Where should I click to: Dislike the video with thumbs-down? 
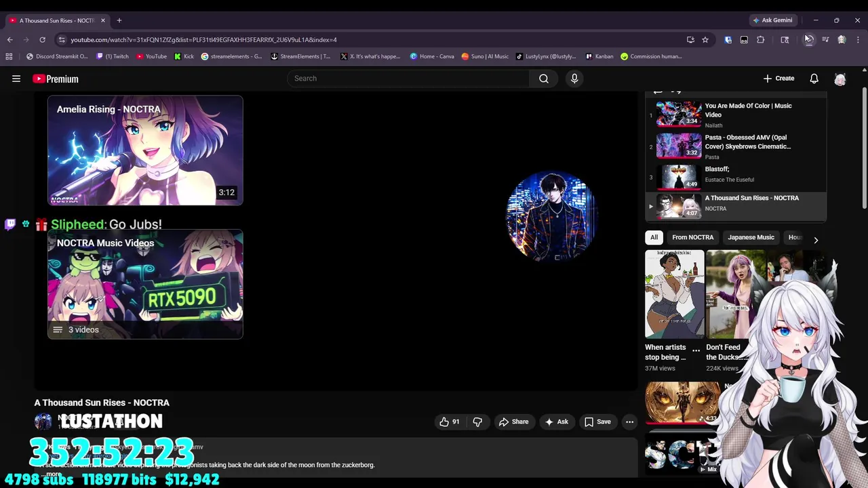click(x=477, y=422)
